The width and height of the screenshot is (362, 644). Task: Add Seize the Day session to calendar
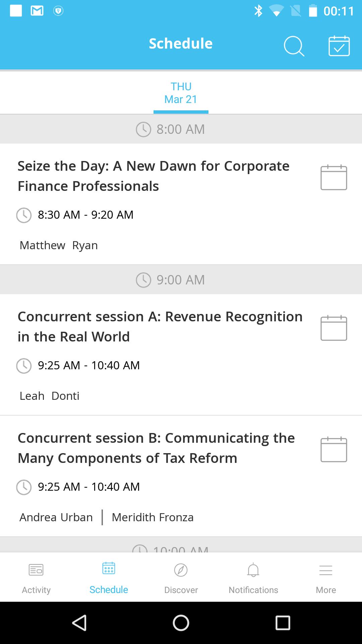click(x=334, y=177)
